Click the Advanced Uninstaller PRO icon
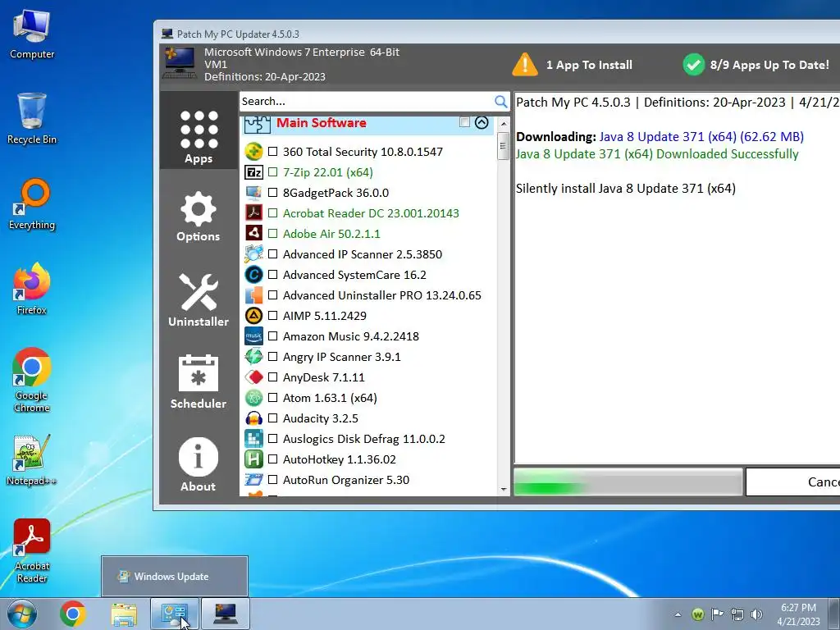This screenshot has width=840, height=630. click(x=254, y=295)
